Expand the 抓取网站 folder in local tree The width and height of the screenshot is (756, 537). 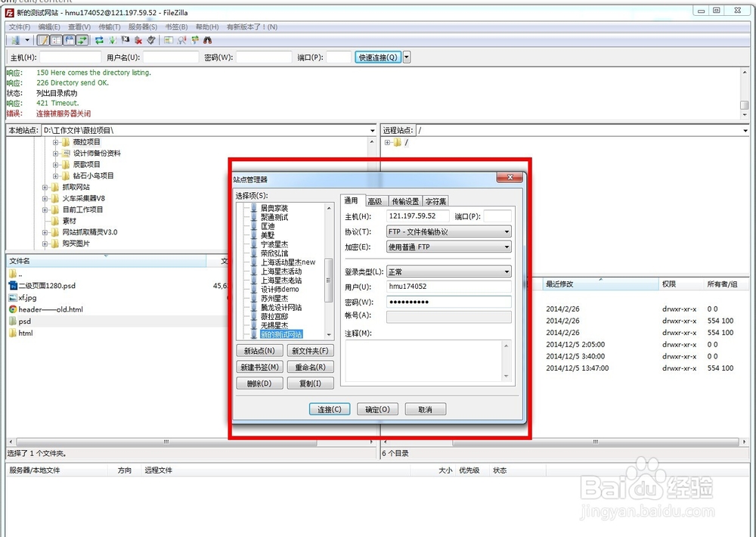point(45,188)
